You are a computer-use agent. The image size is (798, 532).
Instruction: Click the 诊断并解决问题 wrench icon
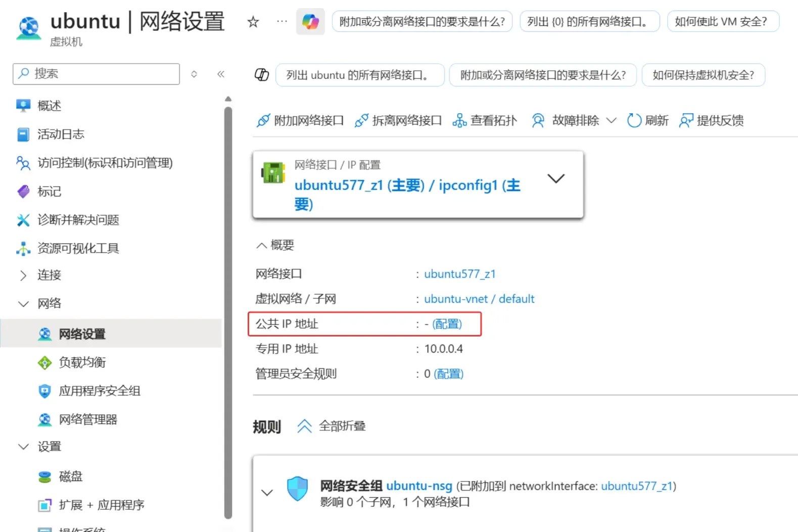click(x=23, y=220)
